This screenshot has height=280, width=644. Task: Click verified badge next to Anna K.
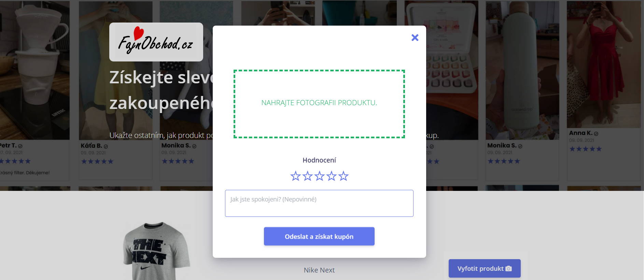coord(596,134)
